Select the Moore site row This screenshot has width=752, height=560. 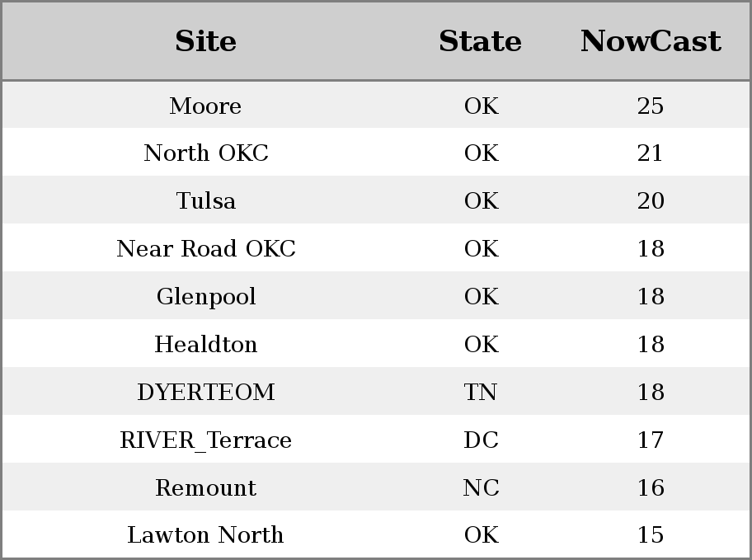(376, 105)
